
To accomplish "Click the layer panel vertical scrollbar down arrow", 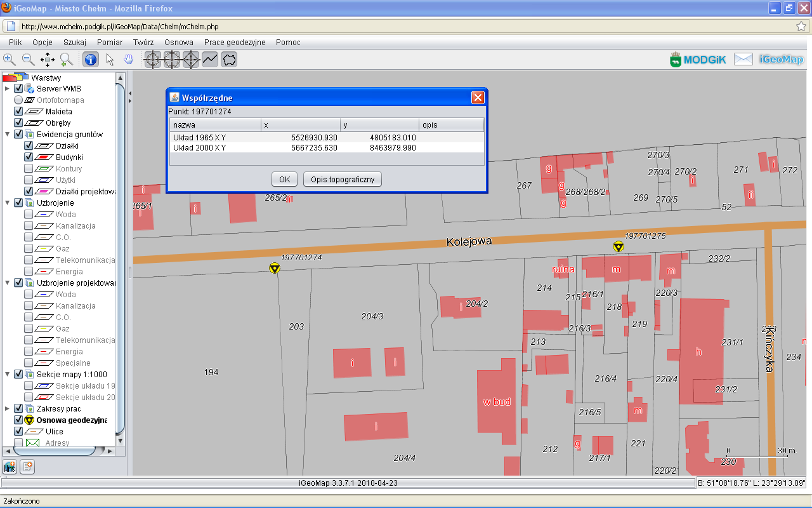I will coord(121,440).
